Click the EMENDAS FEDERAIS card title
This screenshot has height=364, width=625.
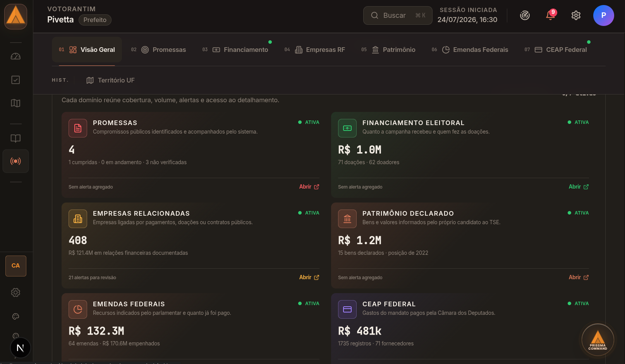[x=129, y=304]
